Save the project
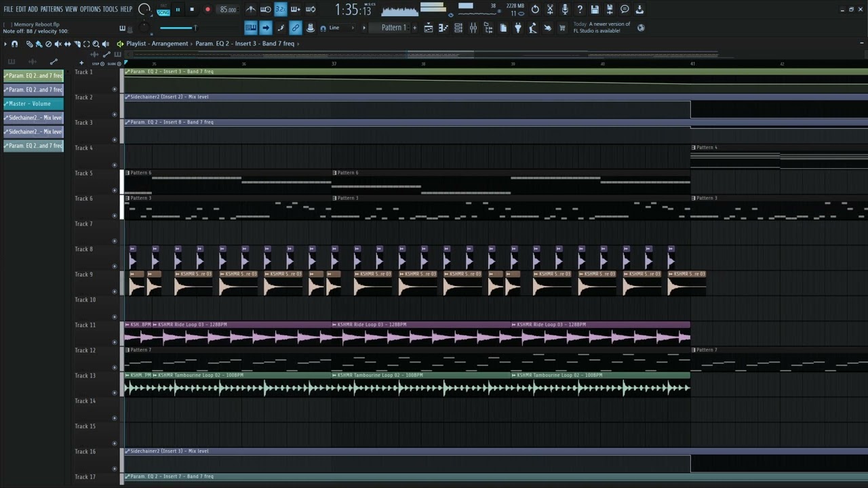 [x=595, y=9]
